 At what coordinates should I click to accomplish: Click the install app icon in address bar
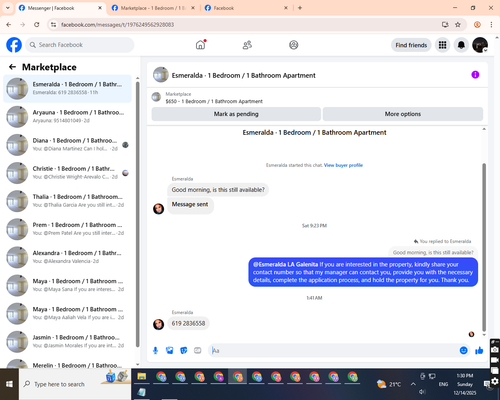(445, 25)
